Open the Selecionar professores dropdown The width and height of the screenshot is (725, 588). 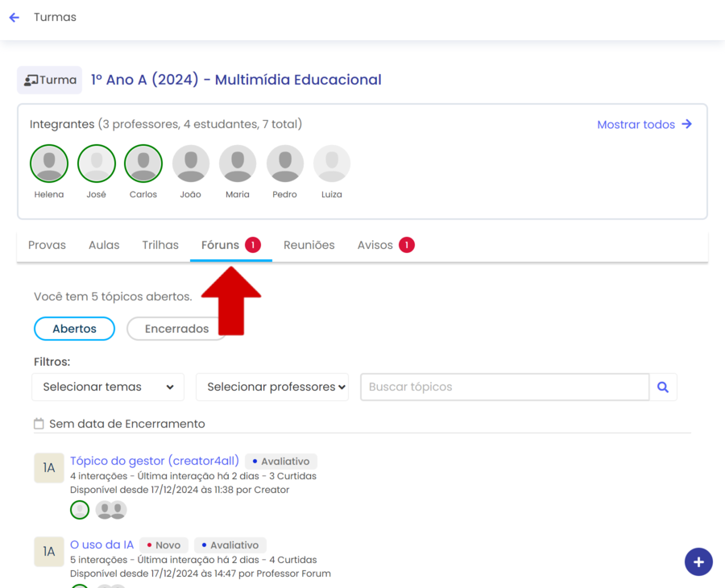(272, 387)
